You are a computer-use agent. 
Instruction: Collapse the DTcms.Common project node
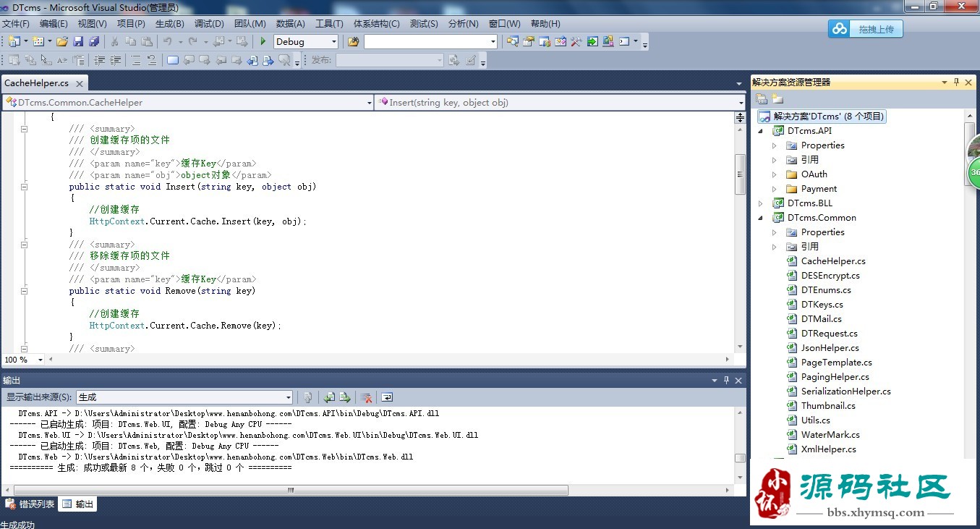tap(760, 218)
